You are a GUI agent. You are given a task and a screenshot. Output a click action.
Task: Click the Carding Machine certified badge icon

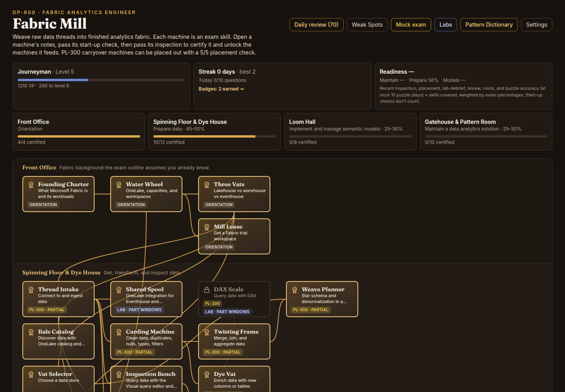pyautogui.click(x=119, y=332)
